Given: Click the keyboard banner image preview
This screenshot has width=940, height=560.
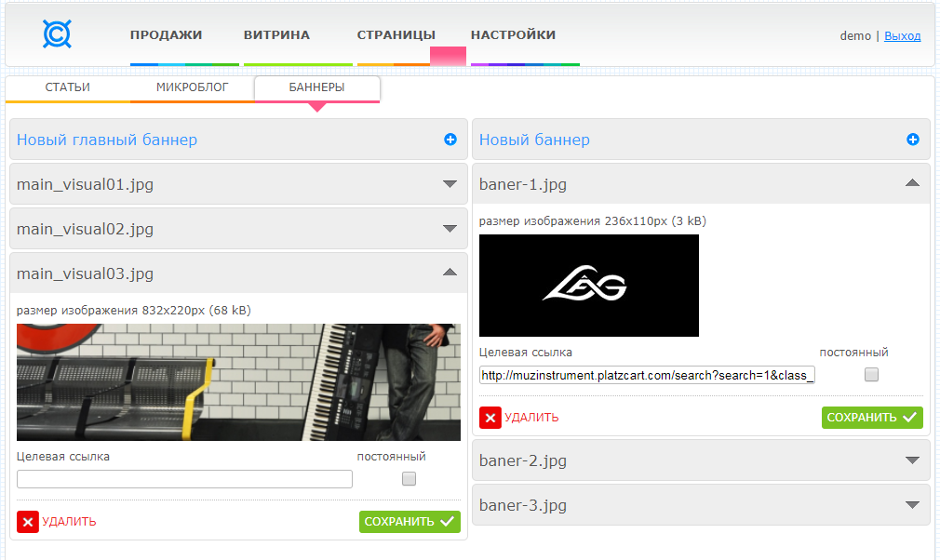Looking at the screenshot, I should [238, 382].
